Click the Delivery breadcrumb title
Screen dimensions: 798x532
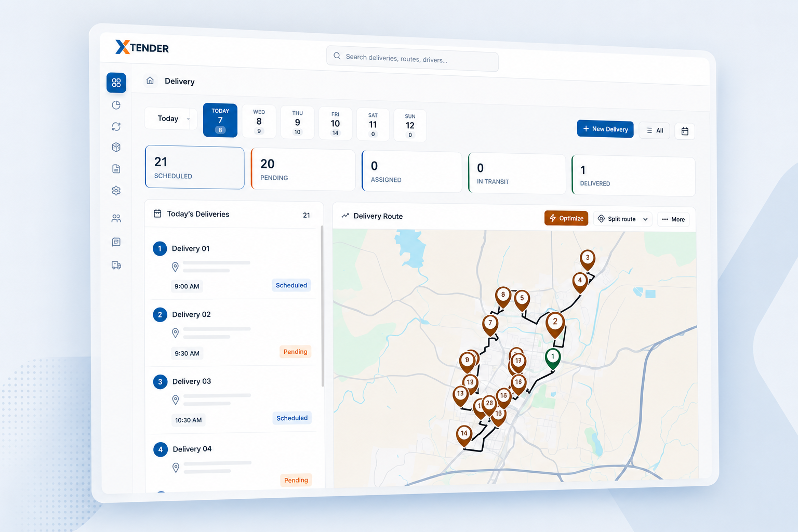tap(180, 81)
